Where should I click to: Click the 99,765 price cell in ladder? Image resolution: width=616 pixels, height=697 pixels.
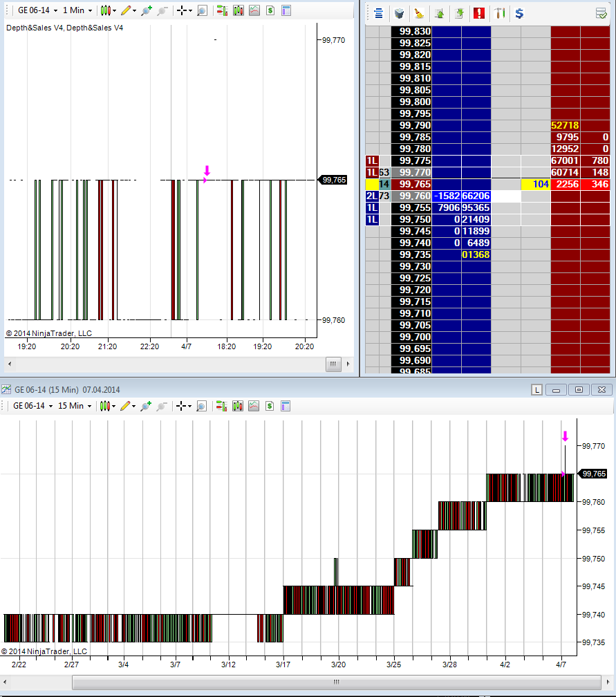click(411, 184)
